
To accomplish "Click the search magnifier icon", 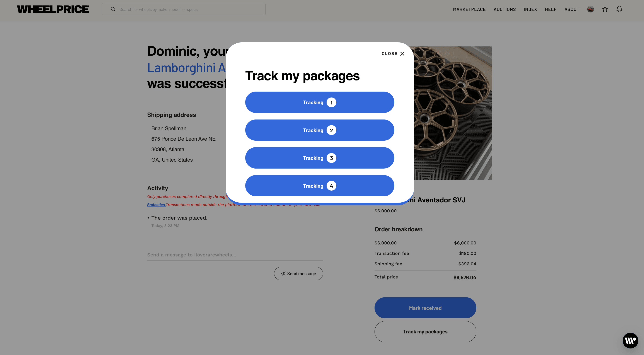I will [113, 9].
